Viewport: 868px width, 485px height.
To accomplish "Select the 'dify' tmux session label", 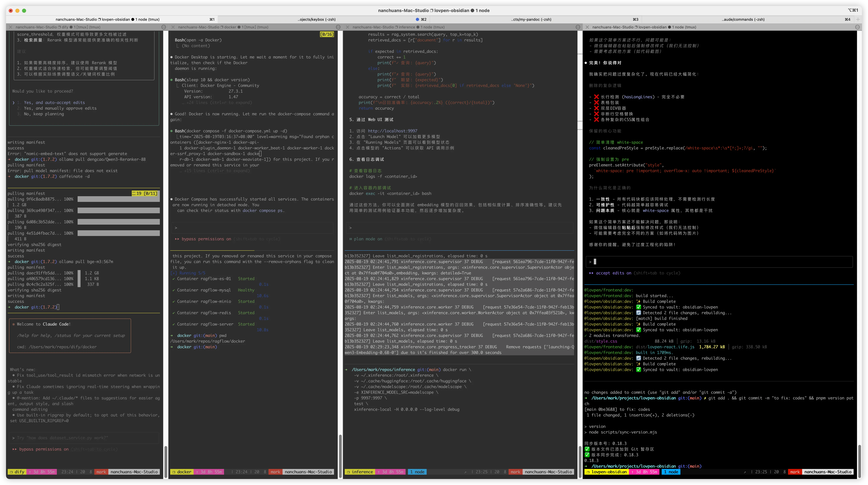I will click(17, 472).
